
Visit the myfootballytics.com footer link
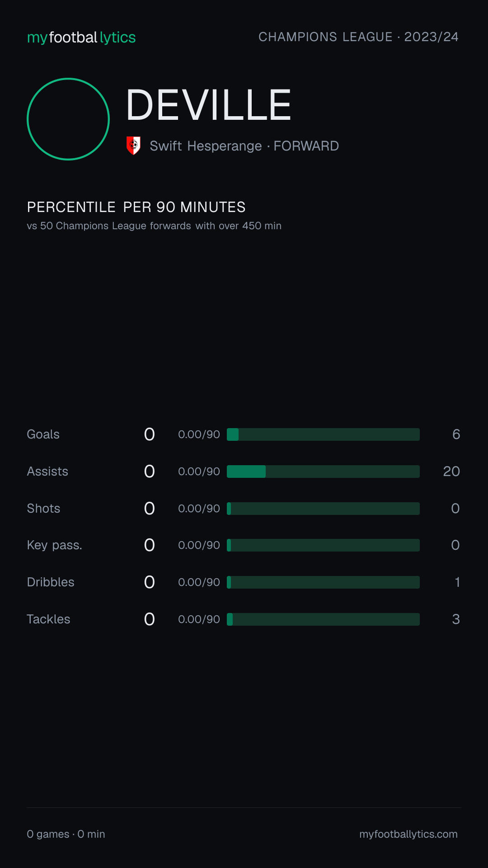tap(408, 834)
